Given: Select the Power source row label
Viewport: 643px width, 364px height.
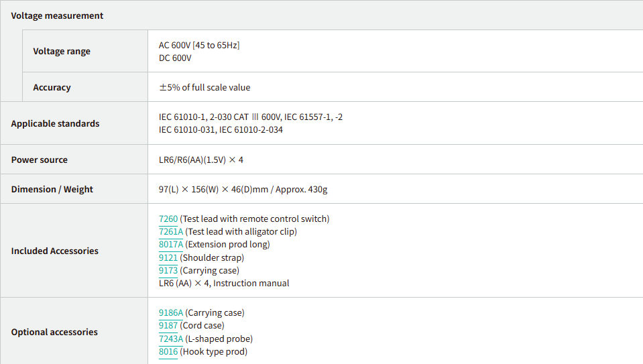Looking at the screenshot, I should [39, 160].
